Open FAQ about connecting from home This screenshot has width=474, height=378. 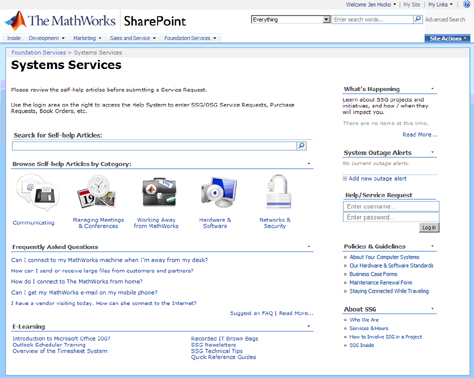[77, 282]
